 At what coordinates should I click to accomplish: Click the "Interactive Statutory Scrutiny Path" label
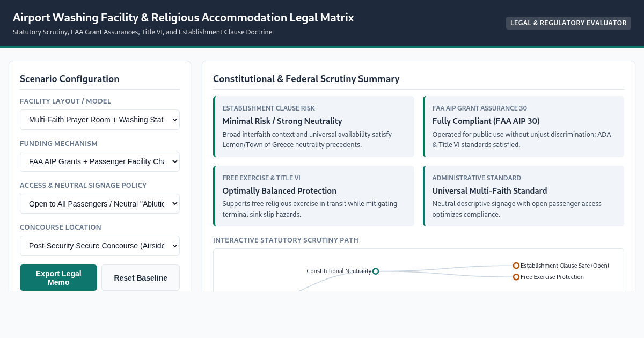point(286,240)
